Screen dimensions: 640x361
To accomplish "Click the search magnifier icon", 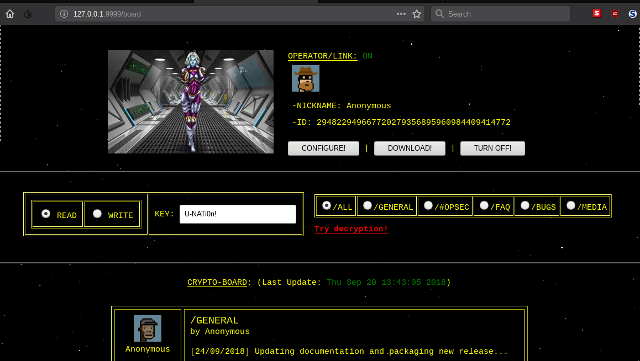I will click(x=439, y=14).
